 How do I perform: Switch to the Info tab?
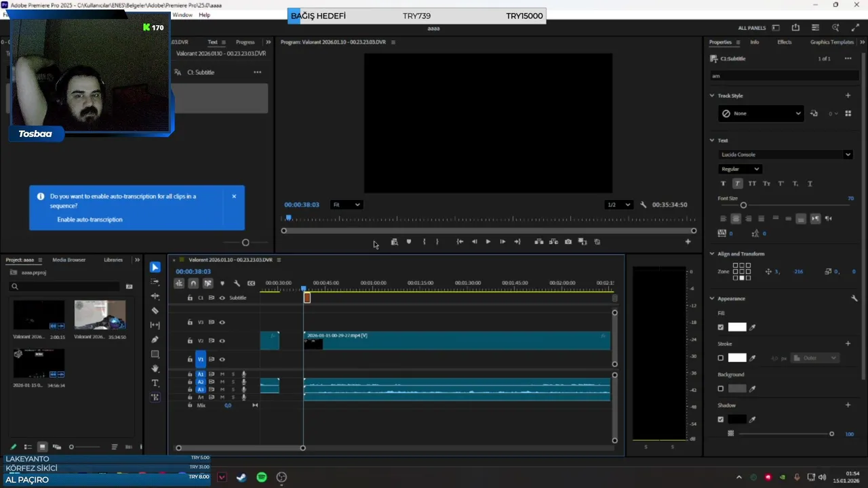click(754, 42)
